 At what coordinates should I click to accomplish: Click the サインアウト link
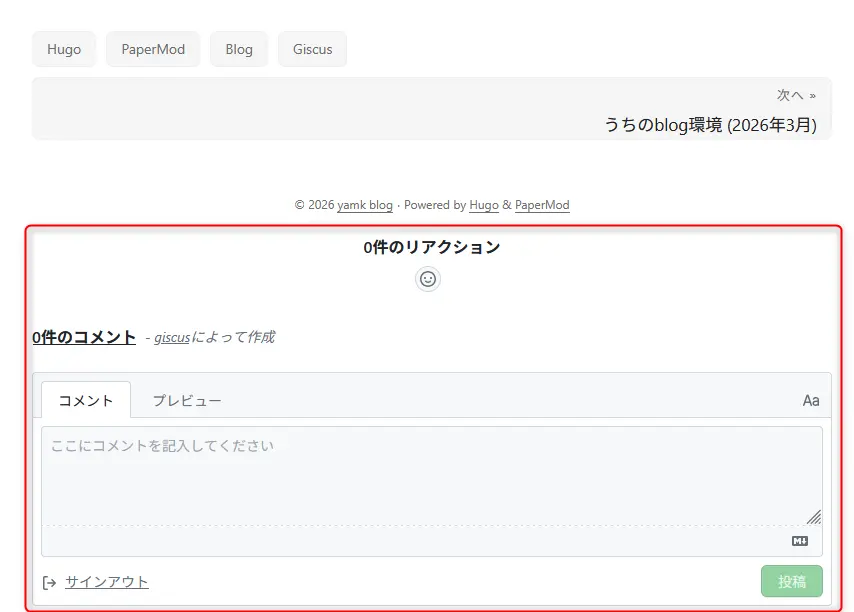(107, 582)
